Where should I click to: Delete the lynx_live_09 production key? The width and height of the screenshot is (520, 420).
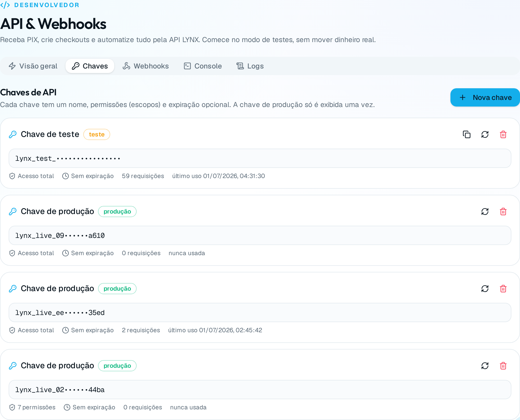point(503,212)
